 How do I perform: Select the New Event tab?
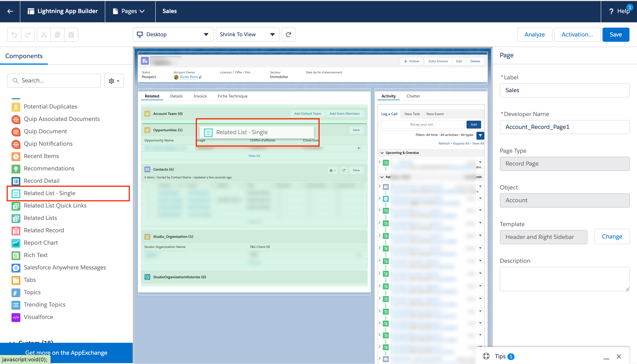click(435, 114)
